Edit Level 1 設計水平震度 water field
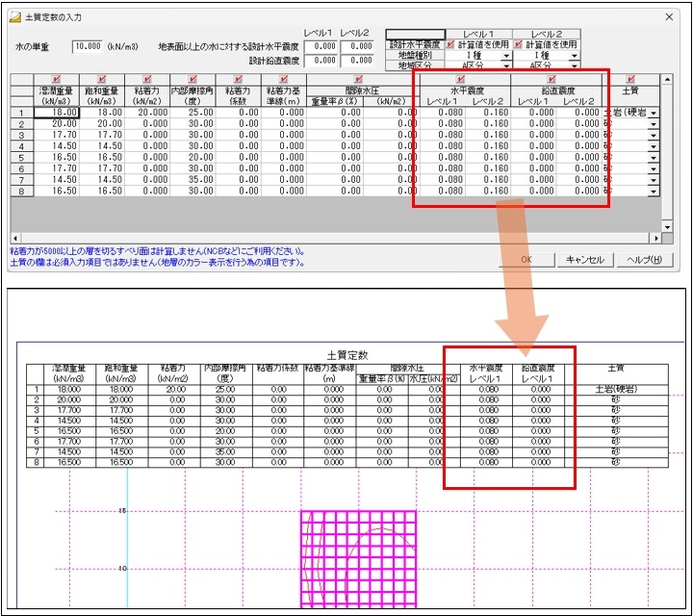The image size is (693, 616). point(321,46)
